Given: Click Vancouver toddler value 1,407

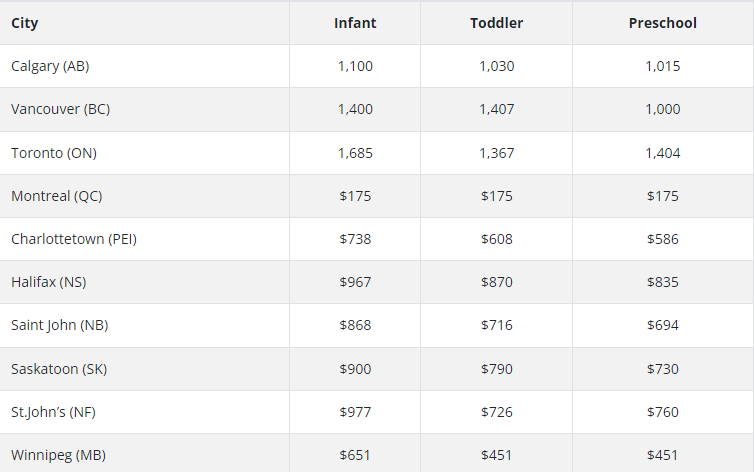Looking at the screenshot, I should click(x=496, y=110).
